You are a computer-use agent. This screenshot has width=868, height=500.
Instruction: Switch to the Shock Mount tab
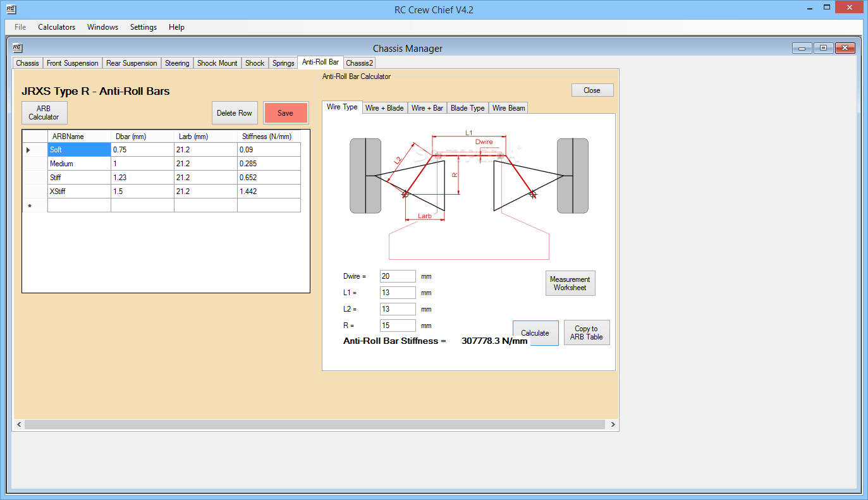click(x=217, y=63)
